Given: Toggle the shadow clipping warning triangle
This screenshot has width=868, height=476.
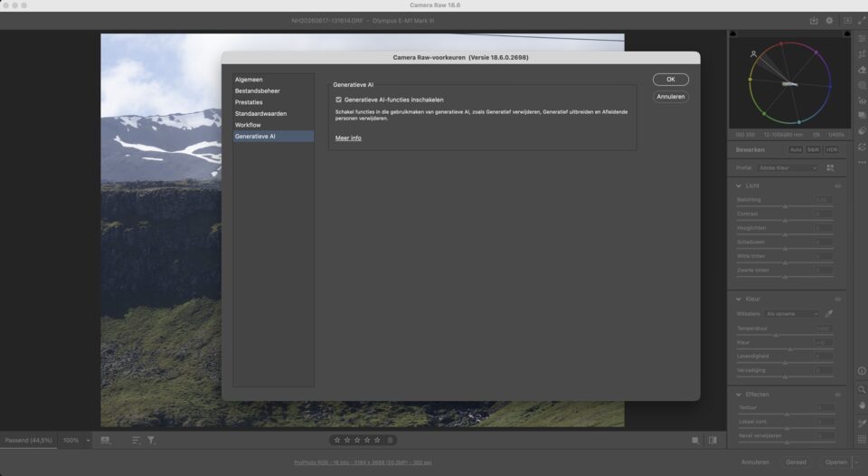Looking at the screenshot, I should 733,33.
